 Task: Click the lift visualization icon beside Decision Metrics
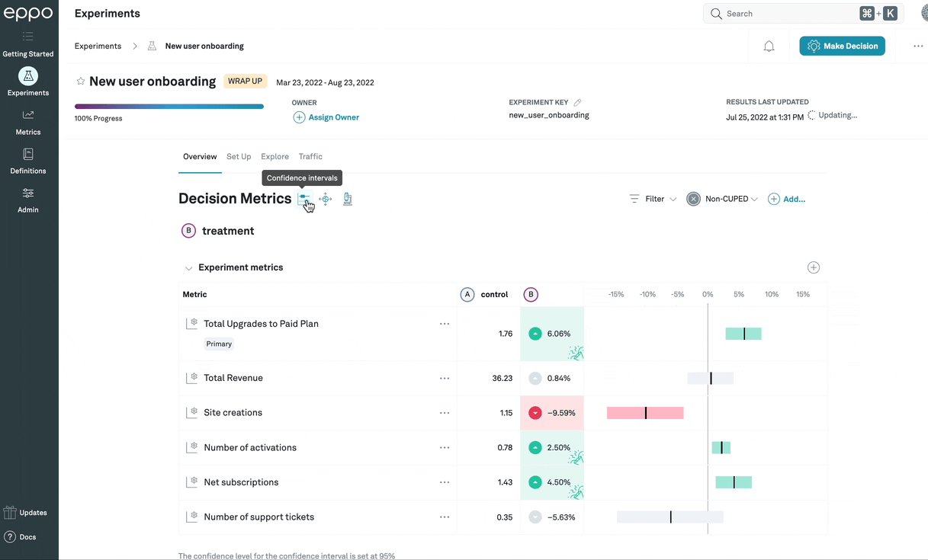click(x=325, y=199)
